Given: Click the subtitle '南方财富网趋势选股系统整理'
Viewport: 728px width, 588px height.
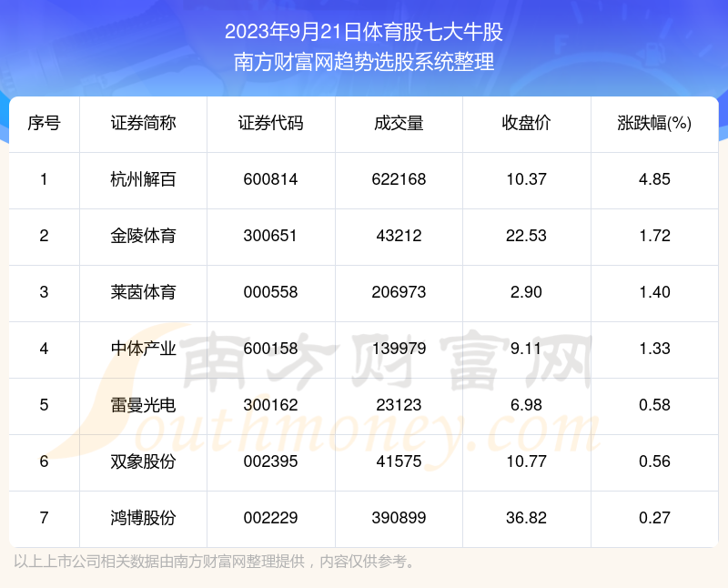Looking at the screenshot, I should [x=363, y=62].
